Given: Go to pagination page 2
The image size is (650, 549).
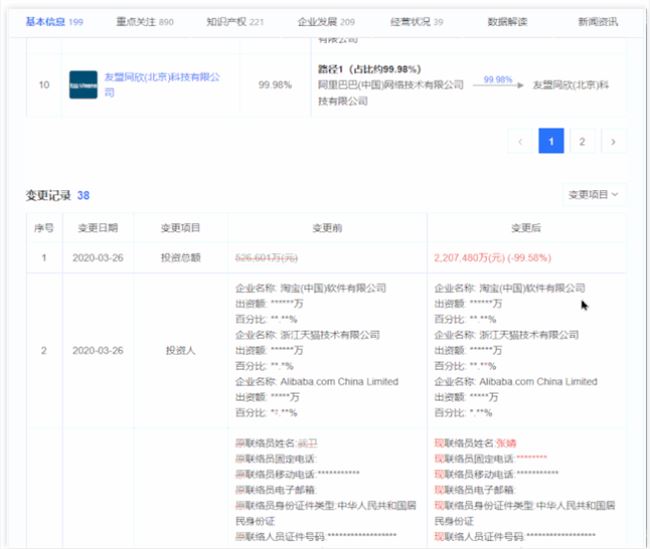Looking at the screenshot, I should (582, 141).
